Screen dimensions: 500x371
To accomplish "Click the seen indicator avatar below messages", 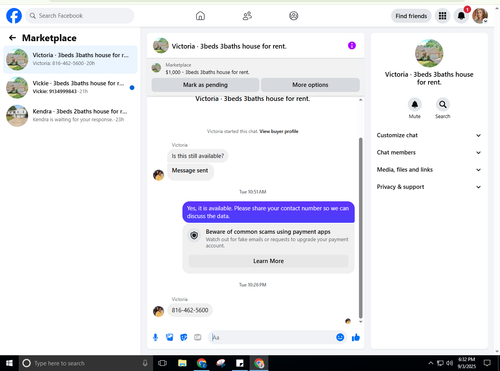I will tap(348, 321).
